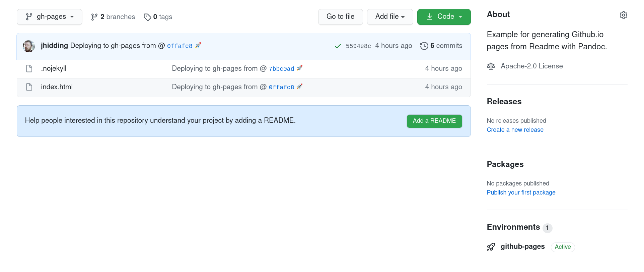This screenshot has width=644, height=272.
Task: Click the history clock icon near 6 commits
Action: [424, 46]
